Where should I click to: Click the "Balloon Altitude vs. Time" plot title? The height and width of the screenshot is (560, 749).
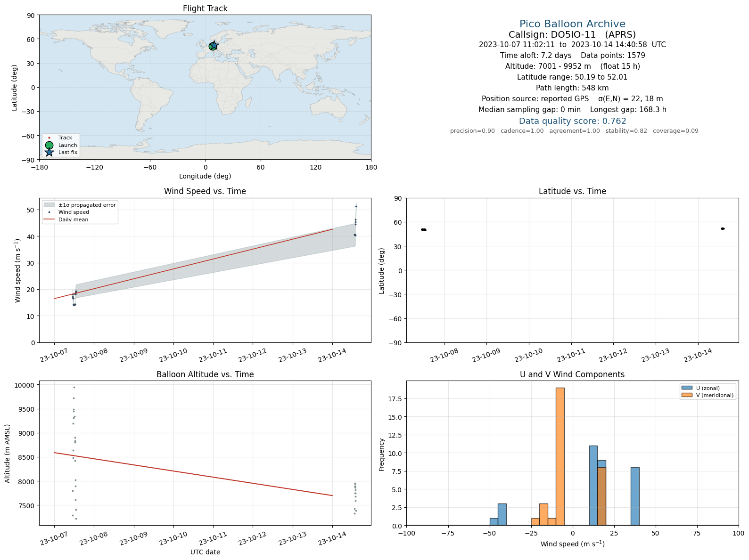[205, 374]
